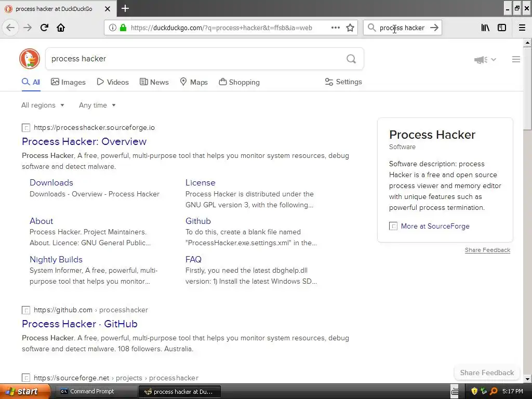Click the magnifier in the browser search box
532x399 pixels.
[371, 28]
